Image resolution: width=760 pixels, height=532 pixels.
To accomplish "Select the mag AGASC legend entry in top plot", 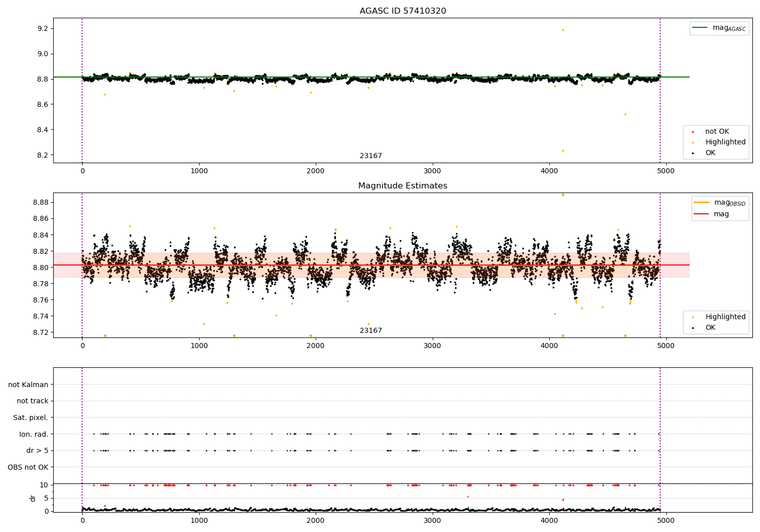I will point(719,28).
